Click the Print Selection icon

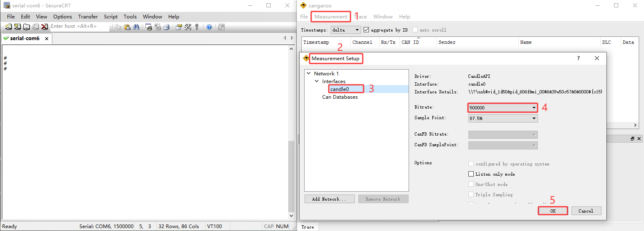pos(158,27)
